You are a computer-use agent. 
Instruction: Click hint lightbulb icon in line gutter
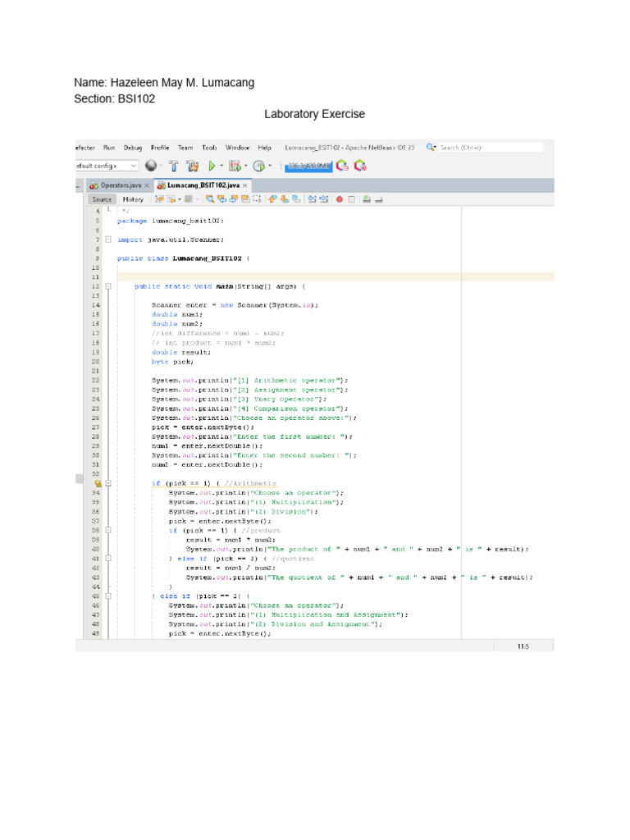(x=98, y=483)
